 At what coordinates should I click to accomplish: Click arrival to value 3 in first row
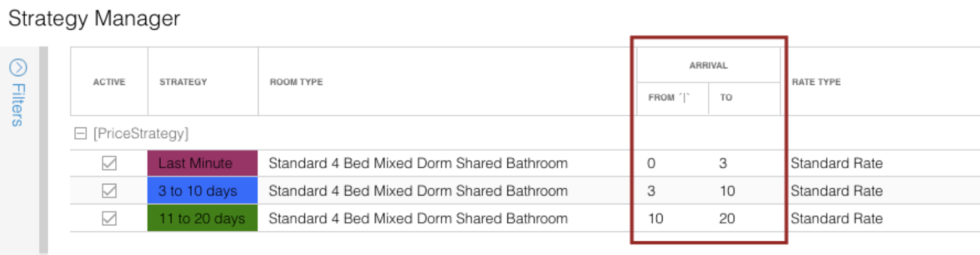point(723,163)
